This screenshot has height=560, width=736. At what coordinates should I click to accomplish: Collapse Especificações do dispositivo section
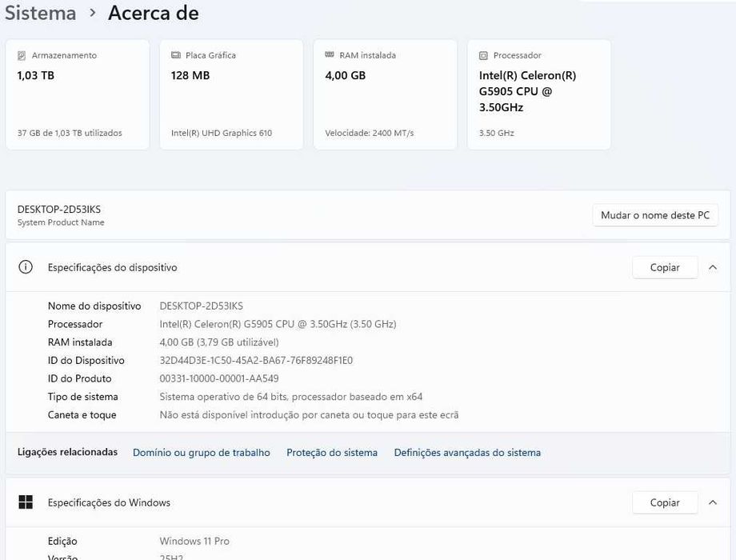(713, 267)
